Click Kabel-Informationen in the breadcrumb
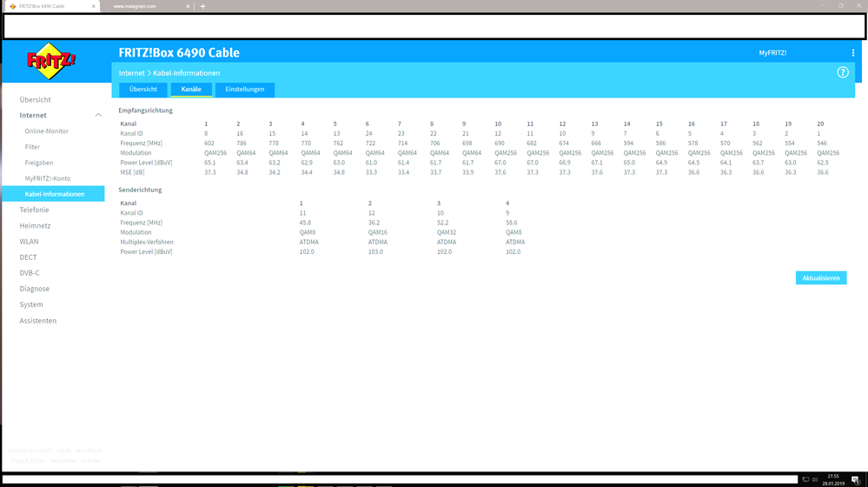 [187, 73]
